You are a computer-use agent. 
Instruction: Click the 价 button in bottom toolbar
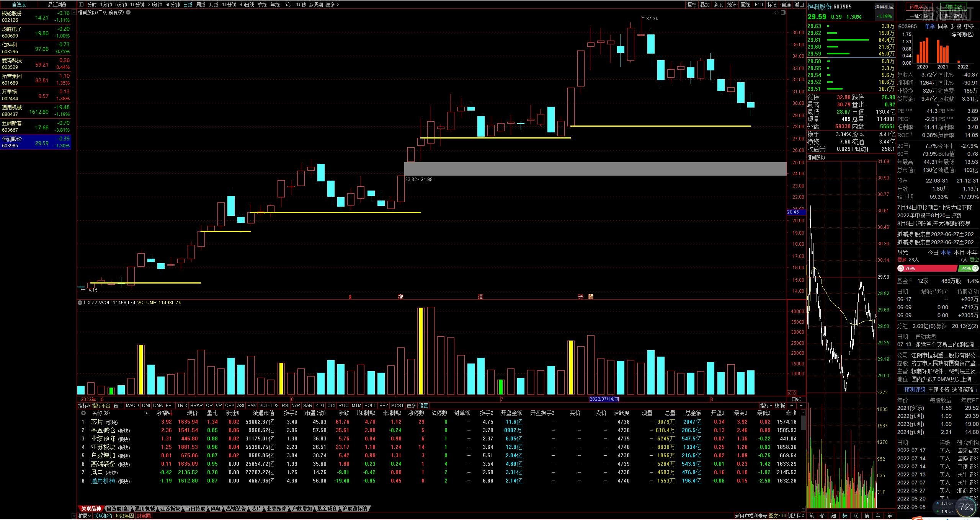click(823, 516)
